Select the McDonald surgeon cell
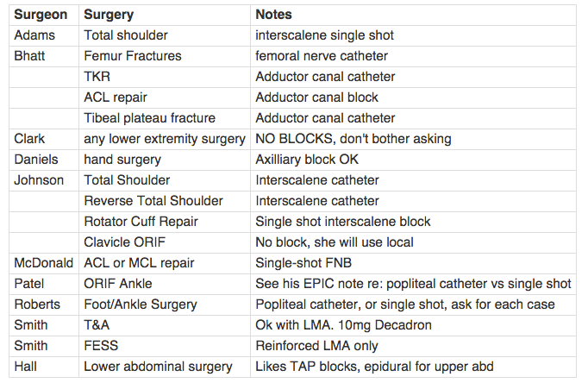The width and height of the screenshot is (588, 383). pyautogui.click(x=44, y=263)
